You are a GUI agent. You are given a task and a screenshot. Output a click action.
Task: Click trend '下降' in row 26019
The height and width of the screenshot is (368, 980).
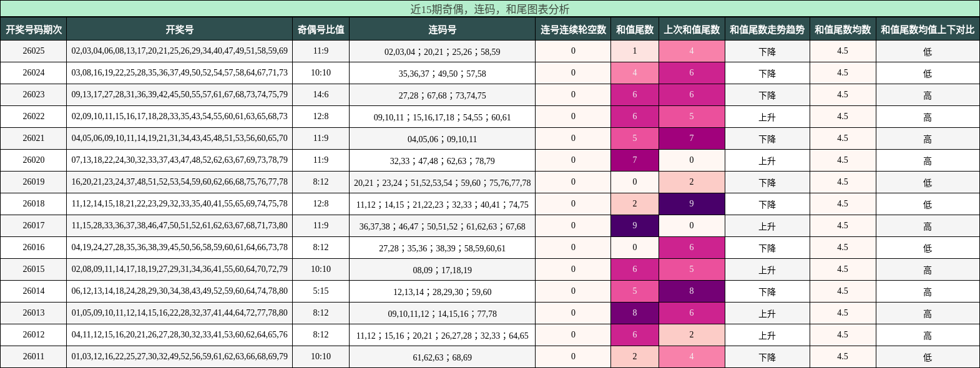point(767,183)
